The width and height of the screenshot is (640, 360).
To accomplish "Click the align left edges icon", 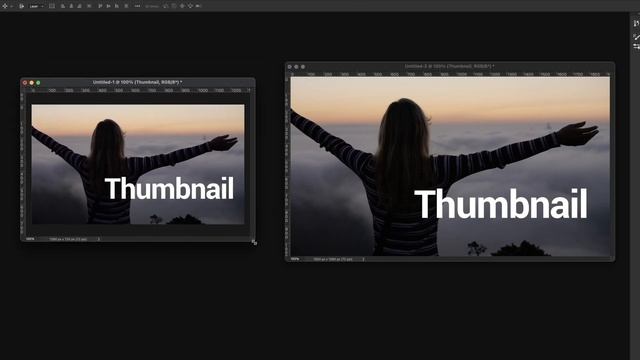I will (62, 6).
